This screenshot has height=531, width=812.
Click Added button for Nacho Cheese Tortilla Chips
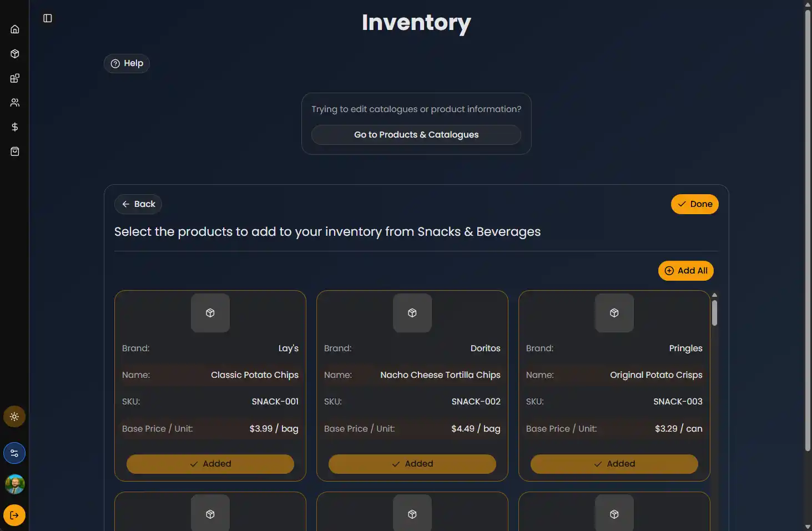click(x=412, y=464)
